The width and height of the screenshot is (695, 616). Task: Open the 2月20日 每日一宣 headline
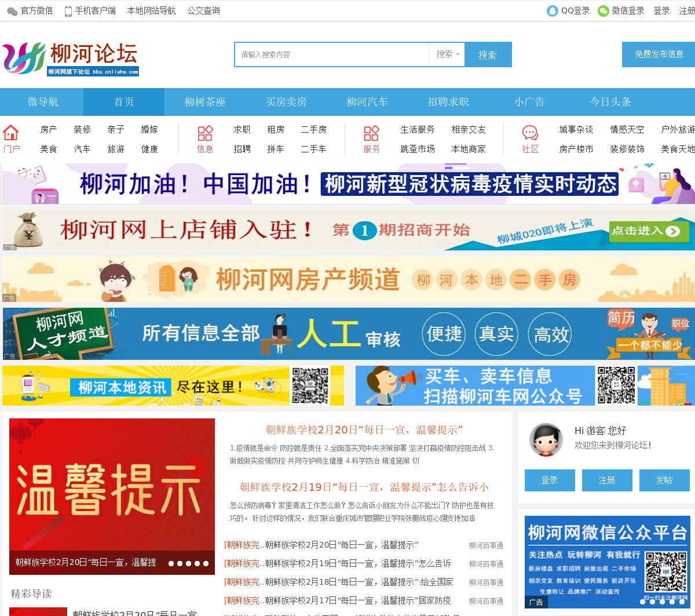[364, 430]
